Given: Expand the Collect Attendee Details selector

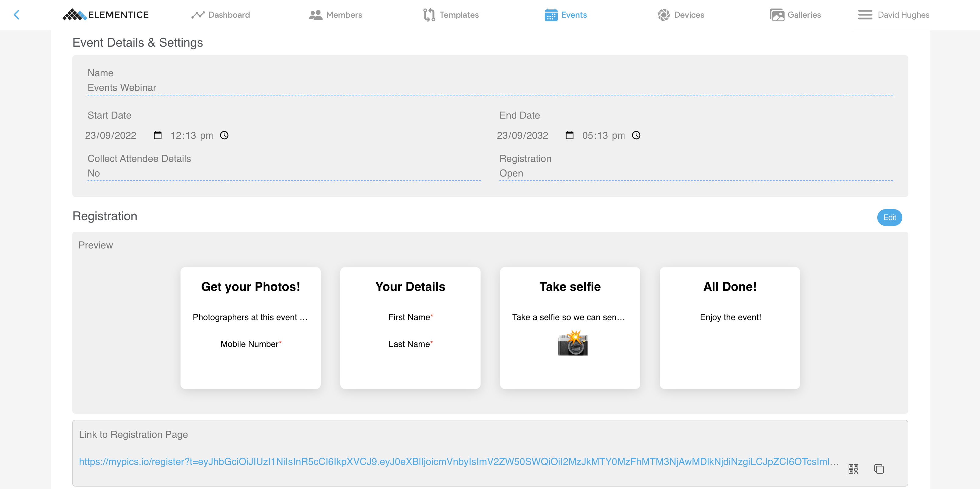Looking at the screenshot, I should pos(284,173).
